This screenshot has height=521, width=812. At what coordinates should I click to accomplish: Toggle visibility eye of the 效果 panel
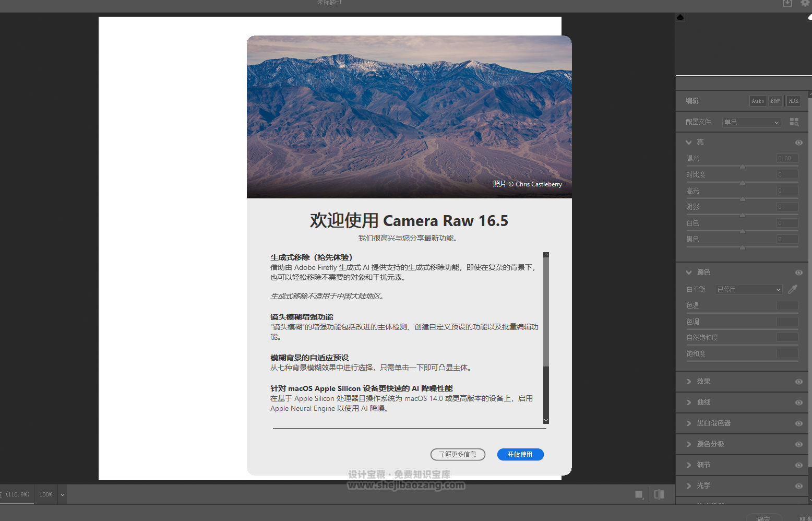click(799, 382)
